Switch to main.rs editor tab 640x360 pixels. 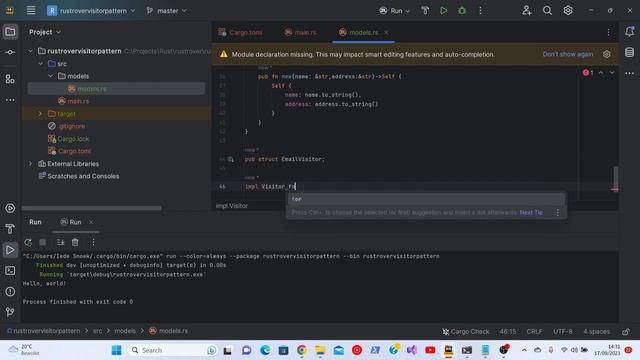300,32
